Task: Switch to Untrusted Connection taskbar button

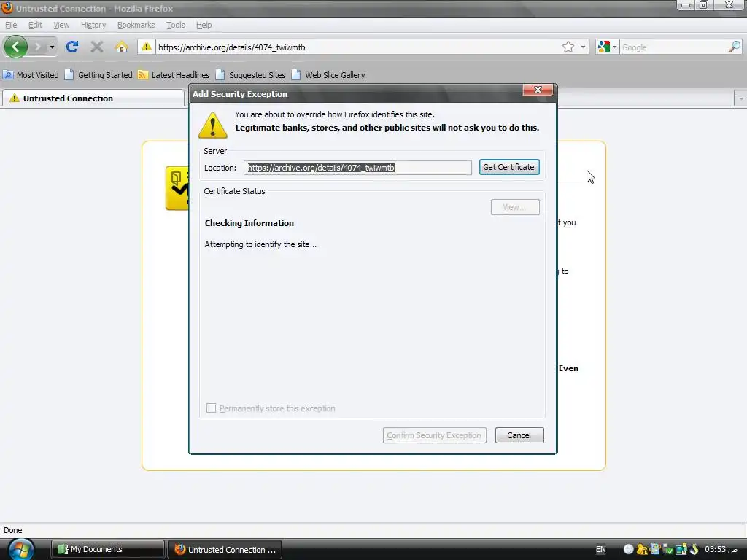Action: point(225,549)
